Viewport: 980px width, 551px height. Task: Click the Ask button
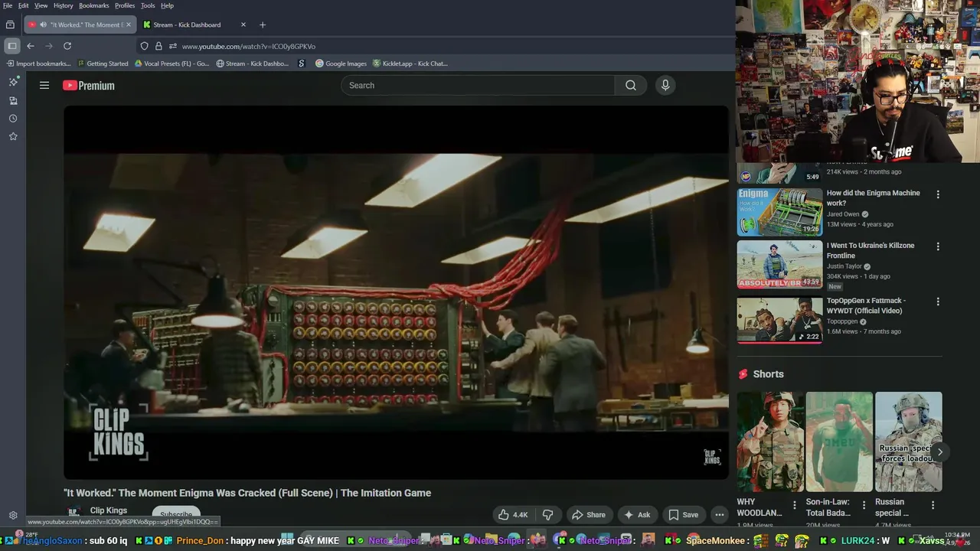(638, 515)
